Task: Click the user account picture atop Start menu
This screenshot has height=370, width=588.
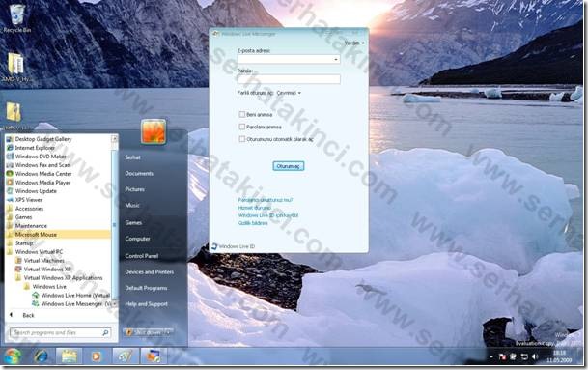Action: 154,131
